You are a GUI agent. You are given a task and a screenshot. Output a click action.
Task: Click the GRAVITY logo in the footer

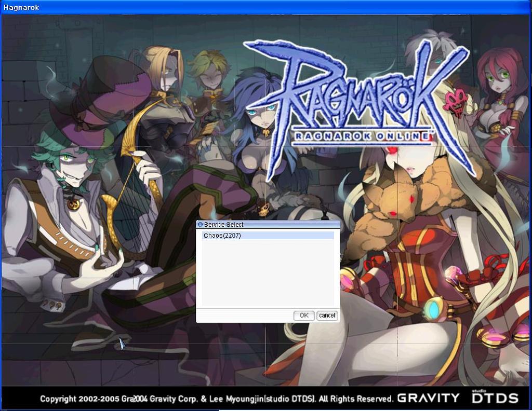(x=429, y=398)
